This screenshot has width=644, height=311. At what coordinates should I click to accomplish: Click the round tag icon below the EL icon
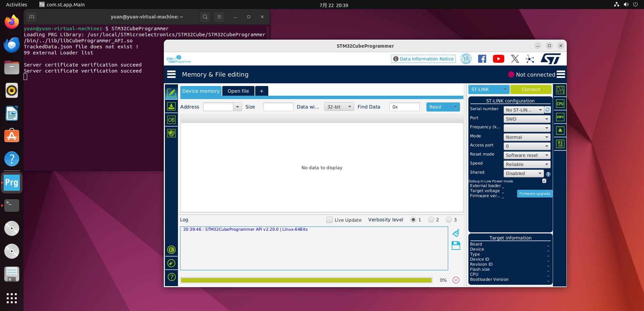(171, 263)
